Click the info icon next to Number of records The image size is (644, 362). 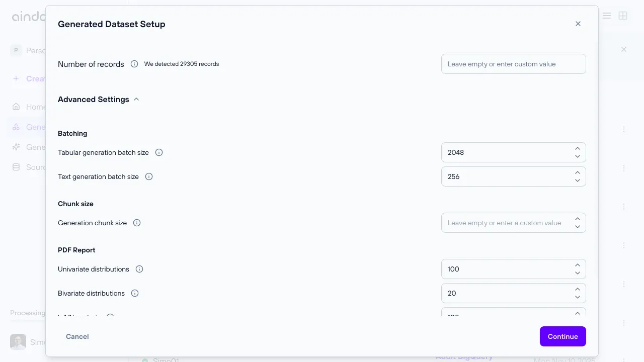click(x=134, y=64)
